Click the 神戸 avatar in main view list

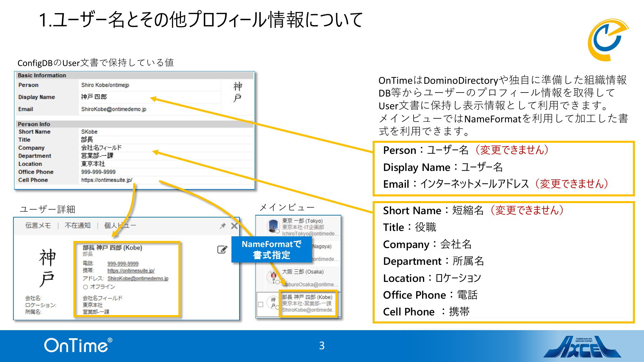coord(273,302)
